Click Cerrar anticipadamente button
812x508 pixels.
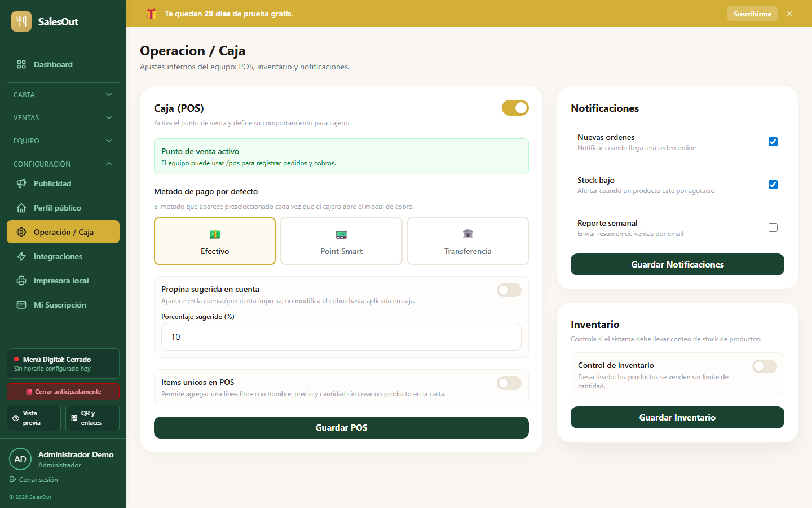[x=63, y=392]
